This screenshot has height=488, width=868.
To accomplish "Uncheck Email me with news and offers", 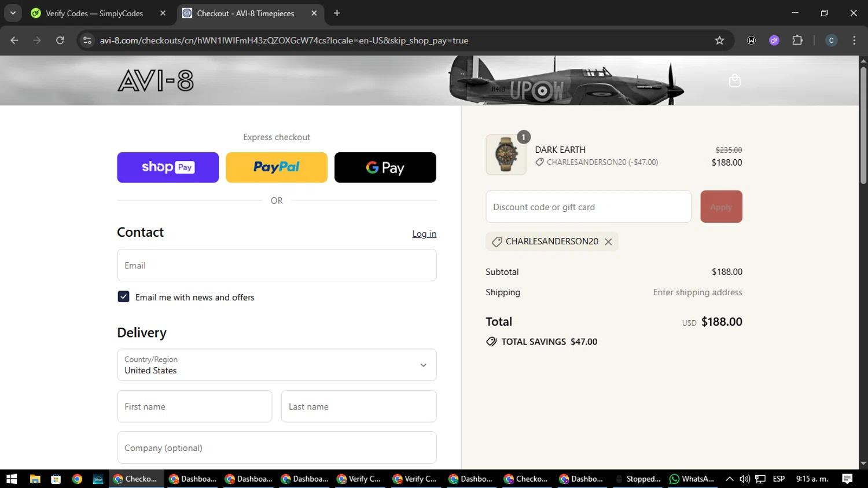I will [123, 297].
